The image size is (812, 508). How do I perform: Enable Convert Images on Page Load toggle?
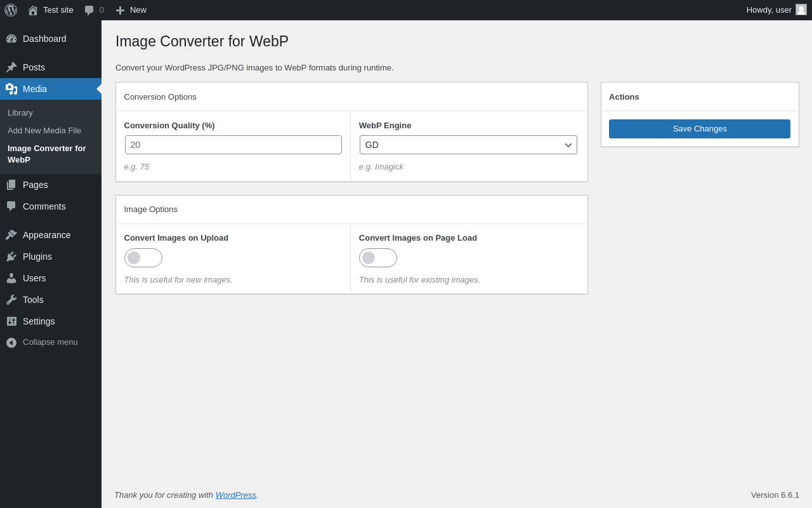pos(378,258)
